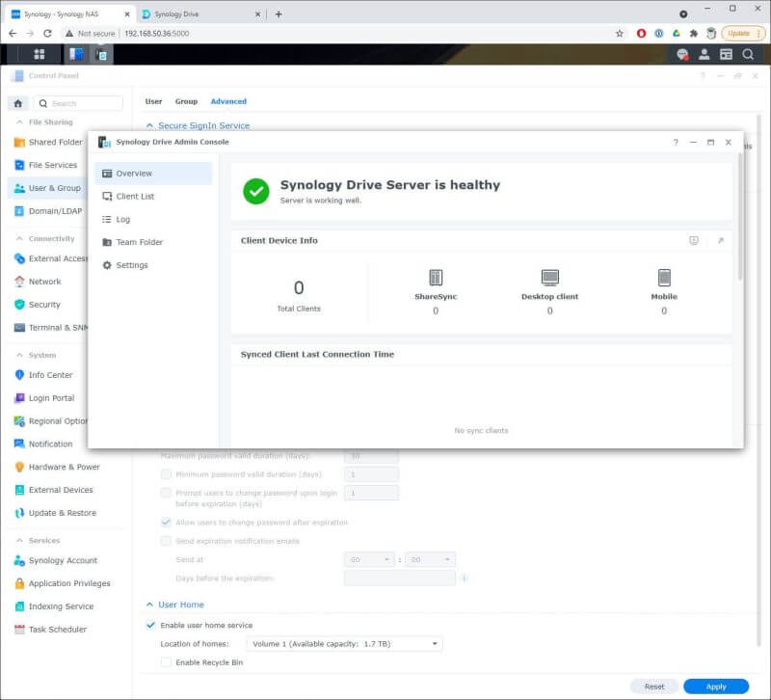771x700 pixels.
Task: Select Security in the Control Panel sidebar
Action: (45, 305)
